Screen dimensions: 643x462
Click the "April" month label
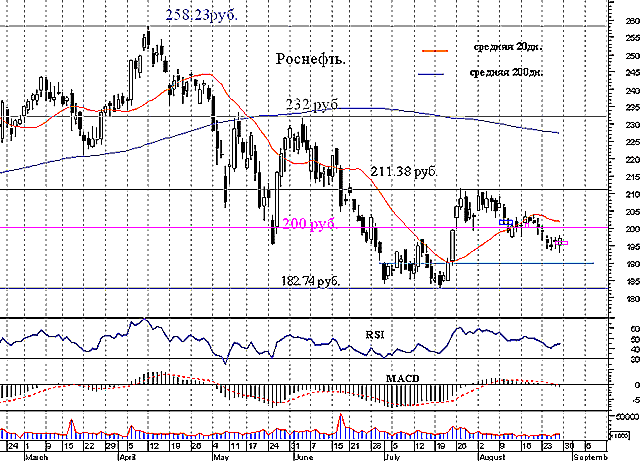pyautogui.click(x=129, y=457)
